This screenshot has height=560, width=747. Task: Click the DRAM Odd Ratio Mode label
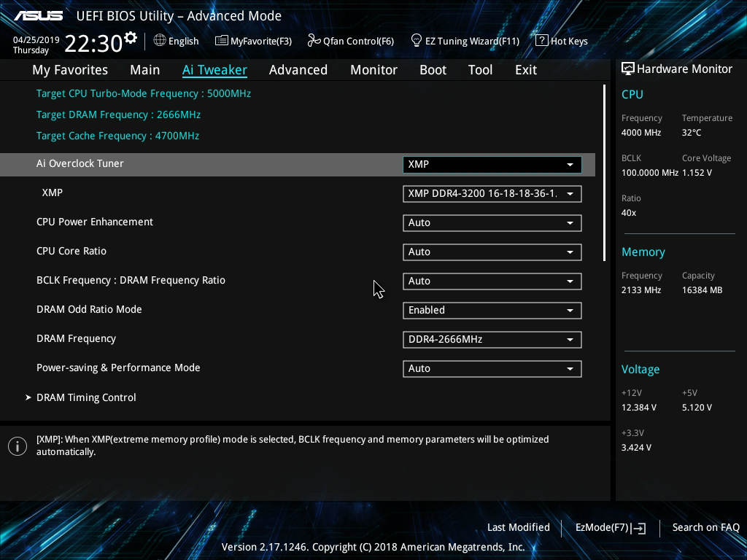pos(89,309)
